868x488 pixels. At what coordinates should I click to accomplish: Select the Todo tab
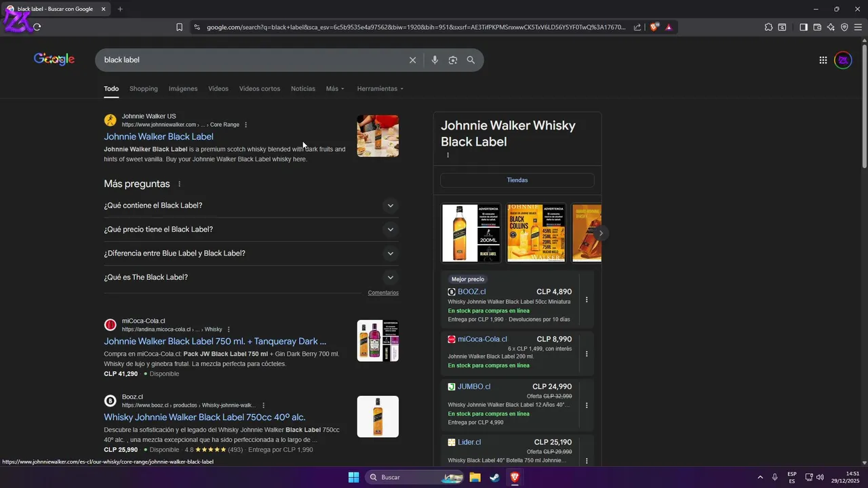(x=111, y=89)
